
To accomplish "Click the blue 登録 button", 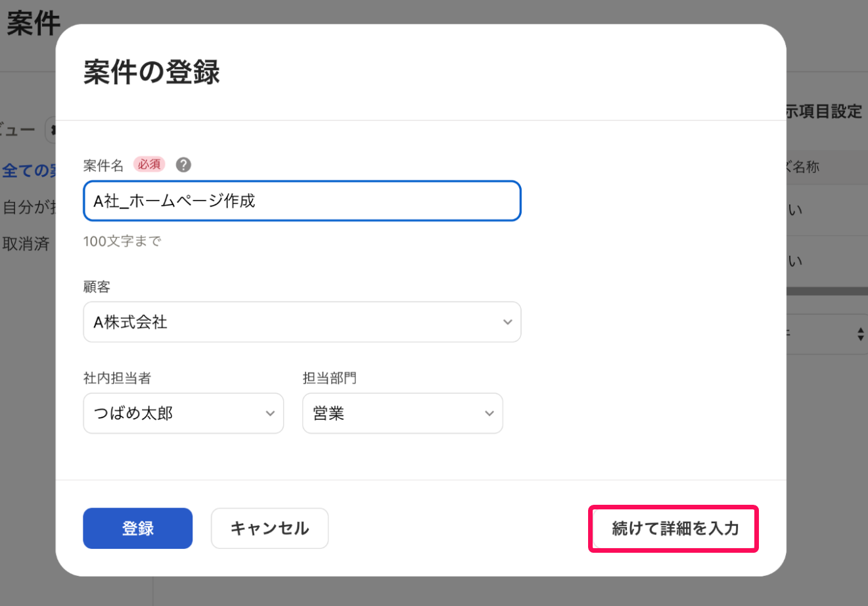I will tap(138, 528).
